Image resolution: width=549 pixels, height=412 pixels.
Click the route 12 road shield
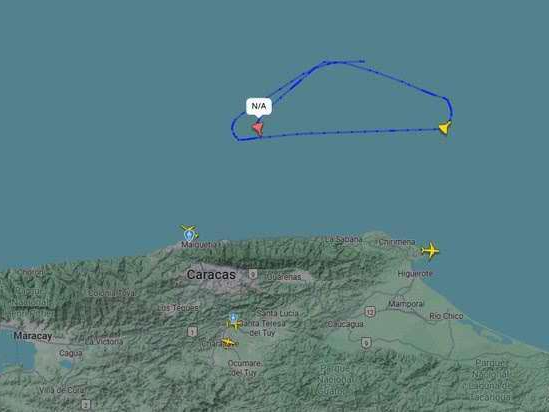(370, 311)
